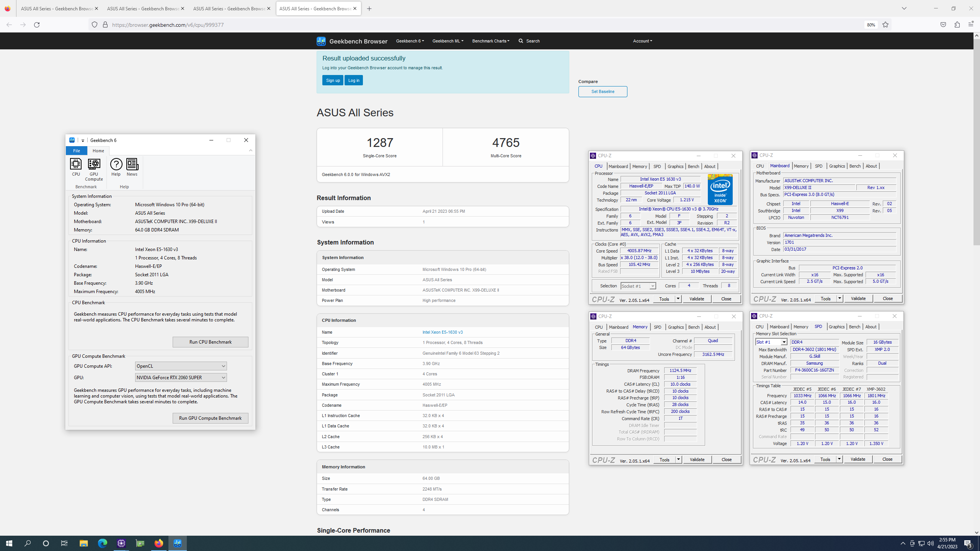This screenshot has height=551, width=980.
Task: Open the Firefox hamburger menu
Action: [x=971, y=25]
